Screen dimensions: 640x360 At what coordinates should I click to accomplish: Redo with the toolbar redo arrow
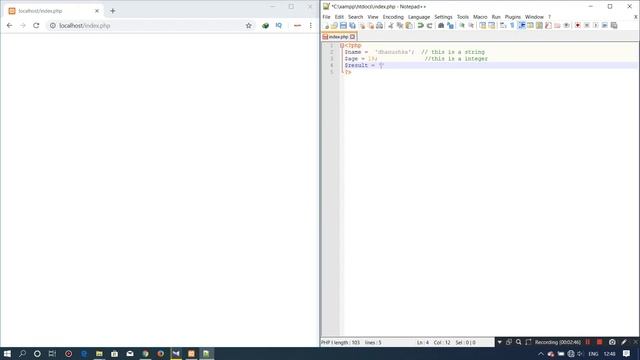coord(429,25)
